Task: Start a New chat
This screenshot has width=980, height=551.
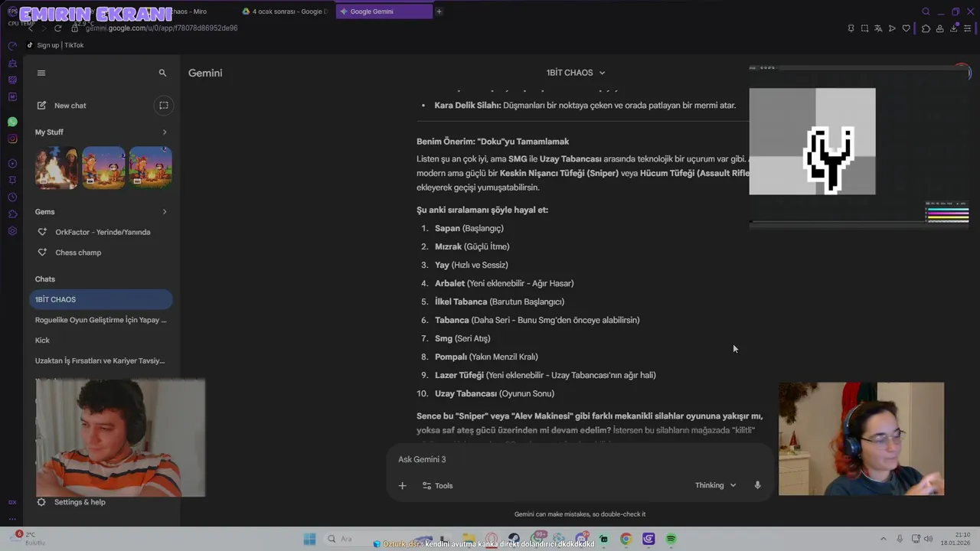Action: tap(61, 106)
